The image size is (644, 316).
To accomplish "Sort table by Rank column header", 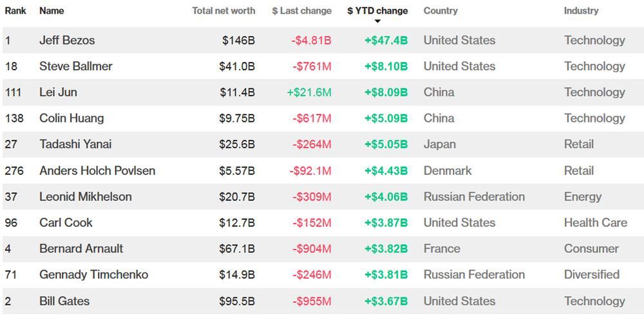I will 15,11.
